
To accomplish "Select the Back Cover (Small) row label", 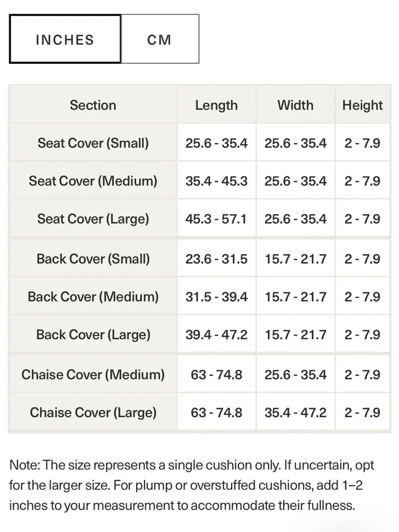I will coord(93,259).
